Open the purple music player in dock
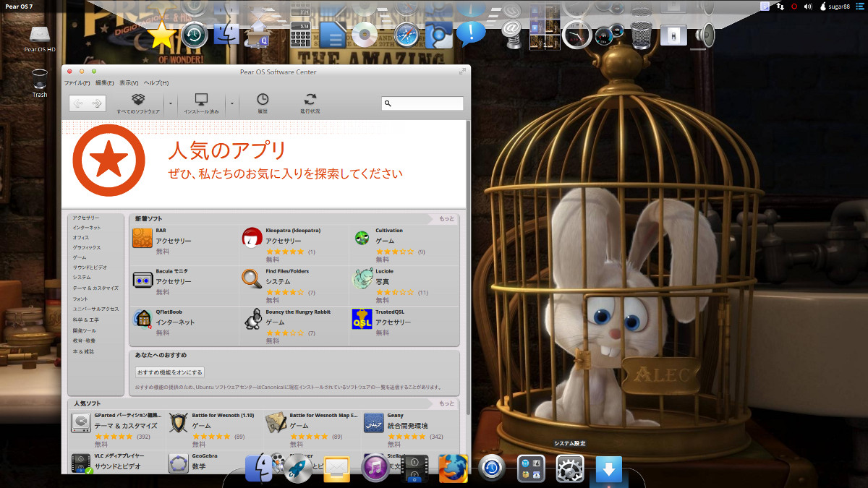This screenshot has height=488, width=868. tap(375, 468)
